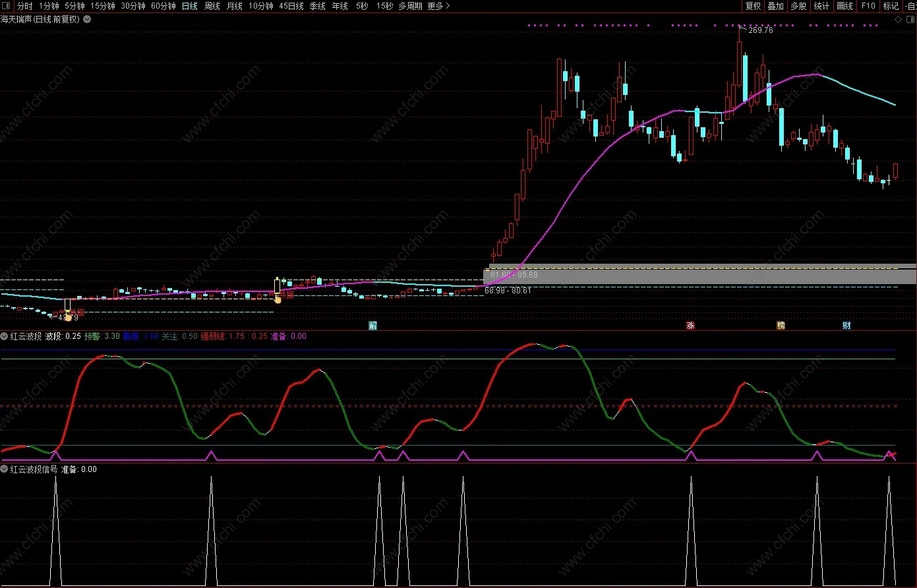Switch to the 60分钟 period tab
This screenshot has width=917, height=588.
click(163, 6)
